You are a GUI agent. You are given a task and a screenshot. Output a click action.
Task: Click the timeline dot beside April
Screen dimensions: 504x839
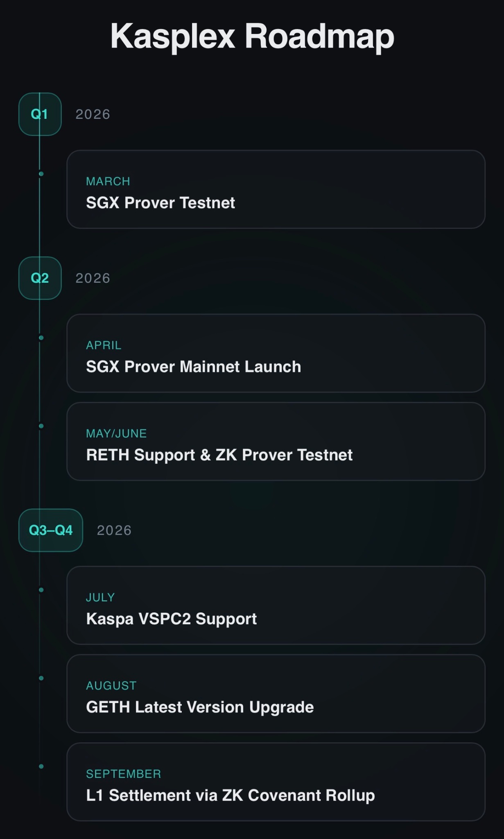pyautogui.click(x=41, y=338)
